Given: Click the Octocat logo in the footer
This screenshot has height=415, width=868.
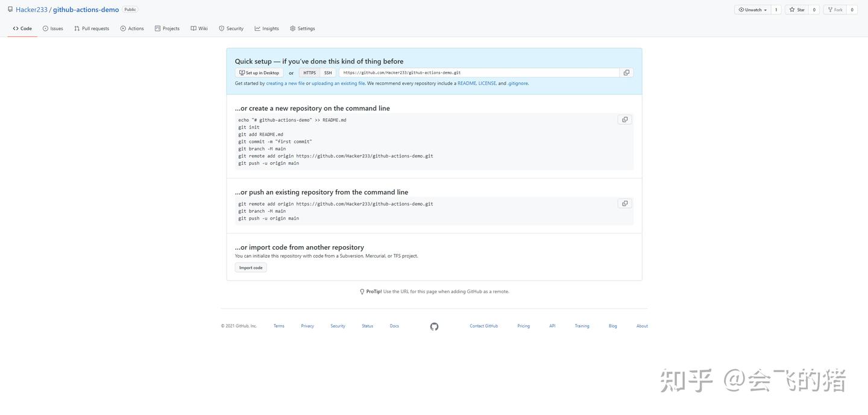Looking at the screenshot, I should (434, 326).
